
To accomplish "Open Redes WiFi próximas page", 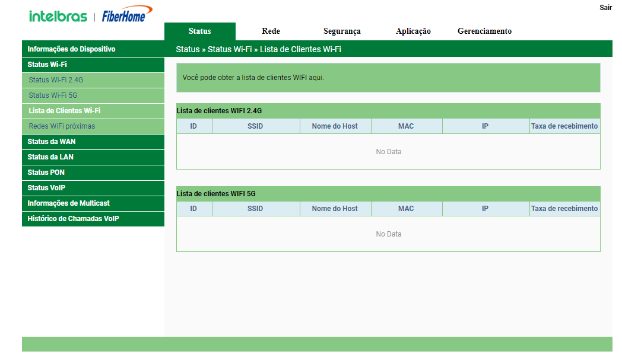I will (93, 126).
